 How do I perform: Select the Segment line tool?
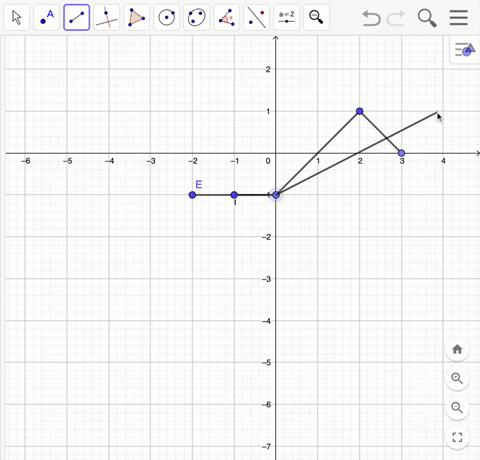pos(77,17)
